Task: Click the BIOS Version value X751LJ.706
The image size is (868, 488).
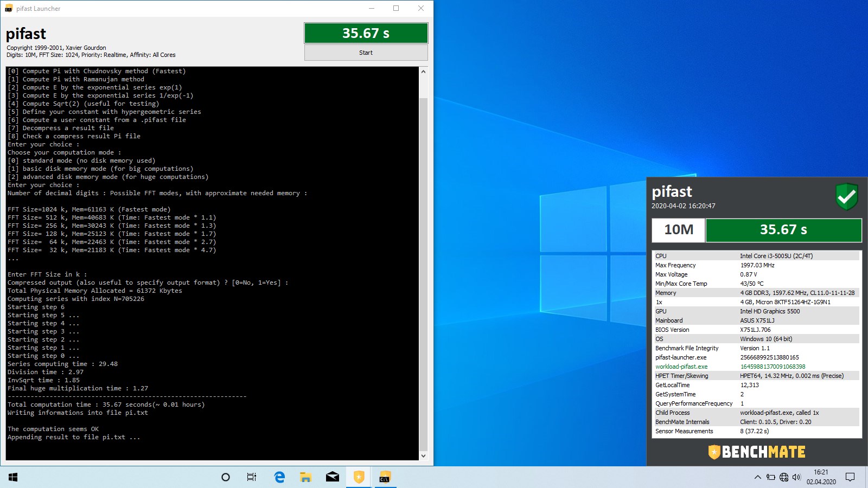Action: click(755, 330)
